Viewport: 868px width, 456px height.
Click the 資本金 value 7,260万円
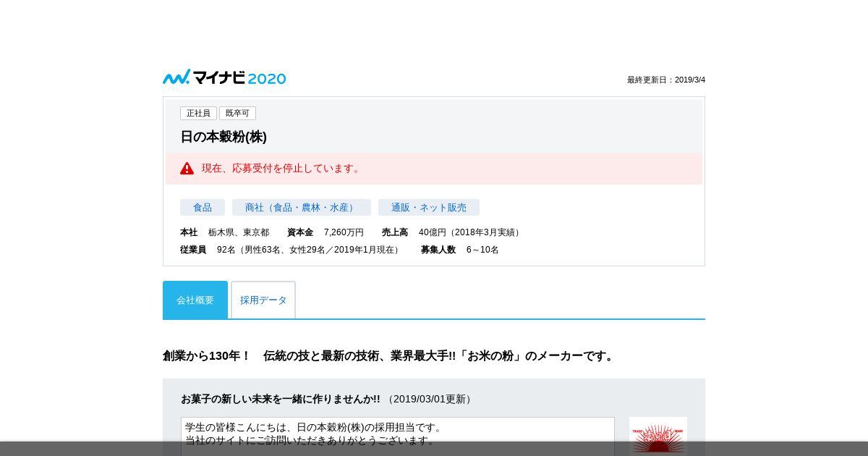tap(344, 232)
